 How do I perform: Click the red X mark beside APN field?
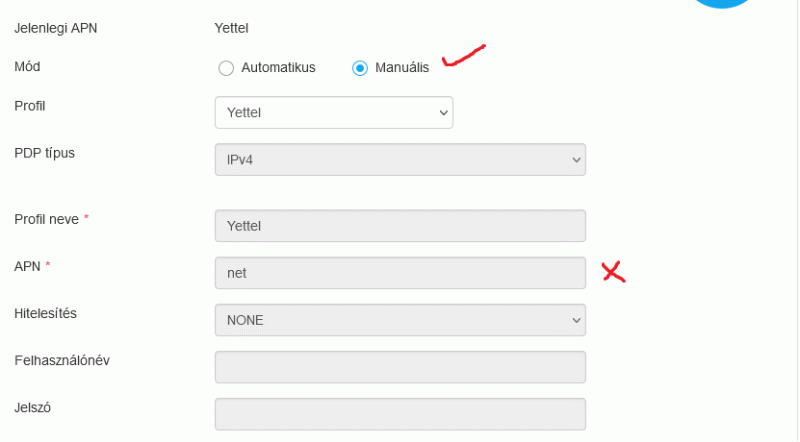click(x=612, y=271)
